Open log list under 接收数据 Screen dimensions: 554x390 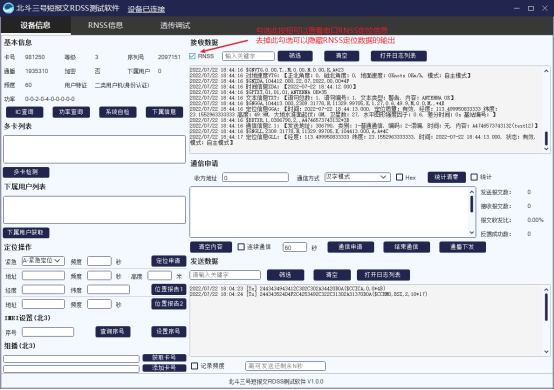click(399, 56)
